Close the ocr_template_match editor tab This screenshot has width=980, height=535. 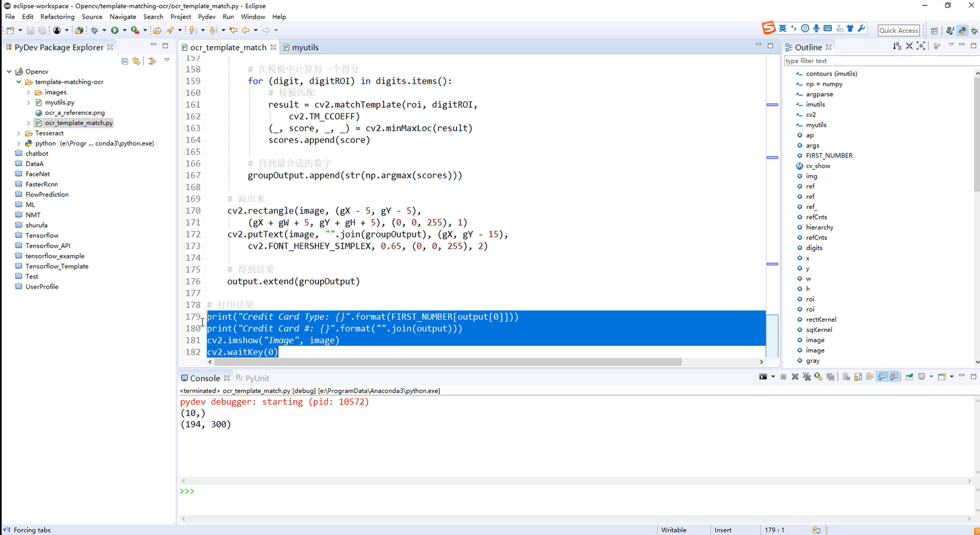[x=273, y=47]
